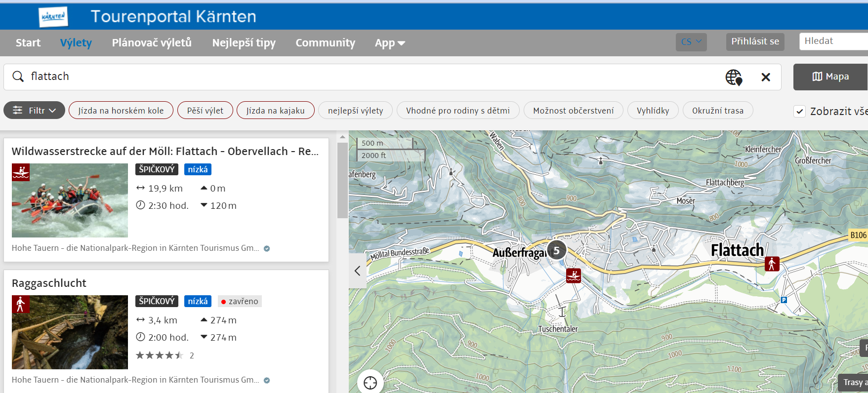The height and width of the screenshot is (393, 868).
Task: Open the Mapa map view button
Action: 830,77
